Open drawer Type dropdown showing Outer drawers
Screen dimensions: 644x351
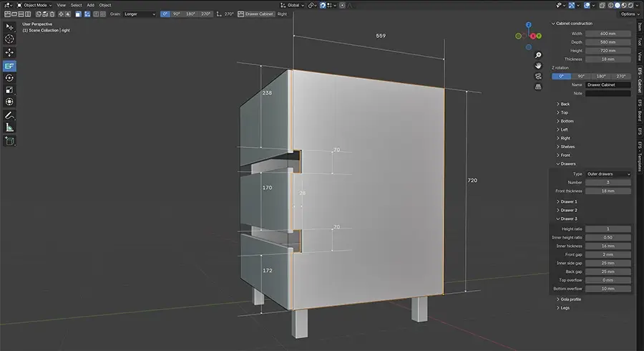608,174
